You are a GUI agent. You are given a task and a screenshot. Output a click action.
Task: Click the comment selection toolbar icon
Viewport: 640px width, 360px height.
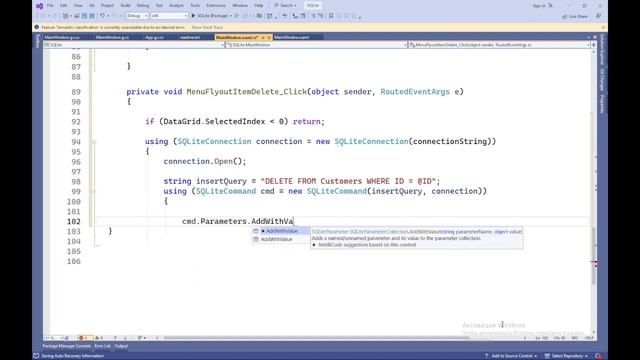tap(314, 16)
